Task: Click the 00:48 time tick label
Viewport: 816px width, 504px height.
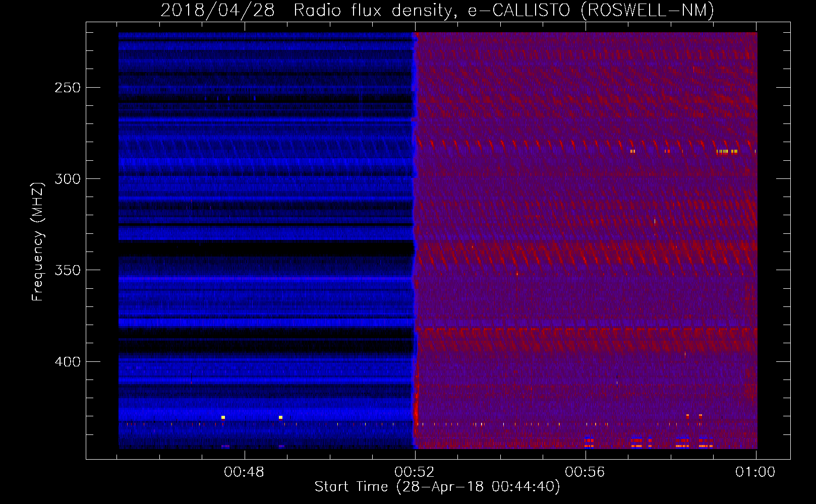Action: click(x=244, y=472)
